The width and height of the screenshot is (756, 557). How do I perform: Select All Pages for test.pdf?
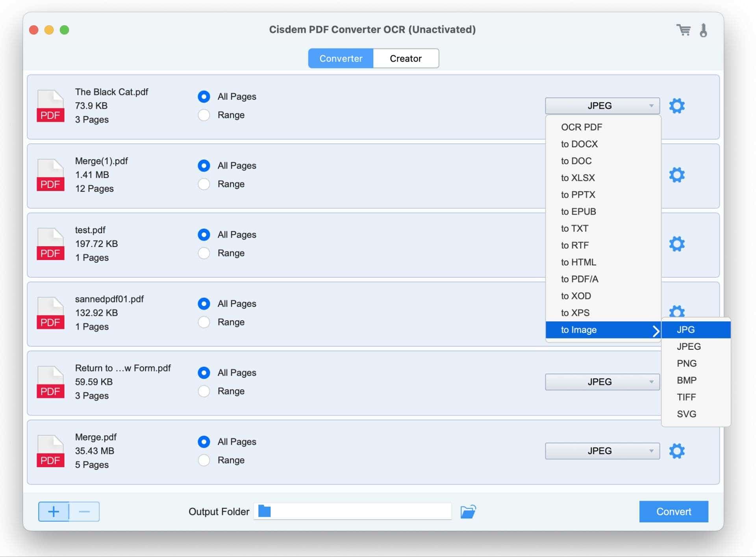point(203,234)
